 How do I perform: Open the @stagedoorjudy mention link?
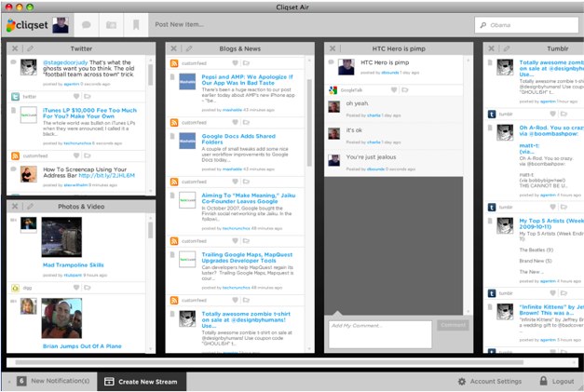(x=65, y=62)
